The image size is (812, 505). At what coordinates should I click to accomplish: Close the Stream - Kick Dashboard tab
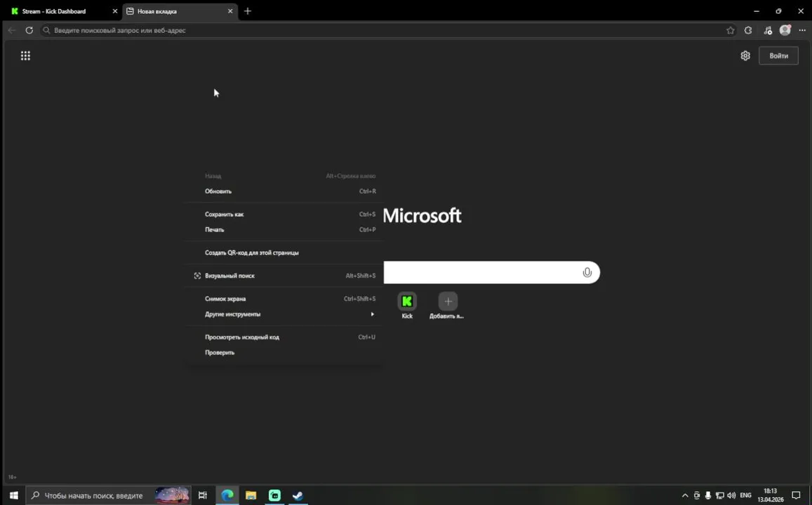pyautogui.click(x=115, y=11)
